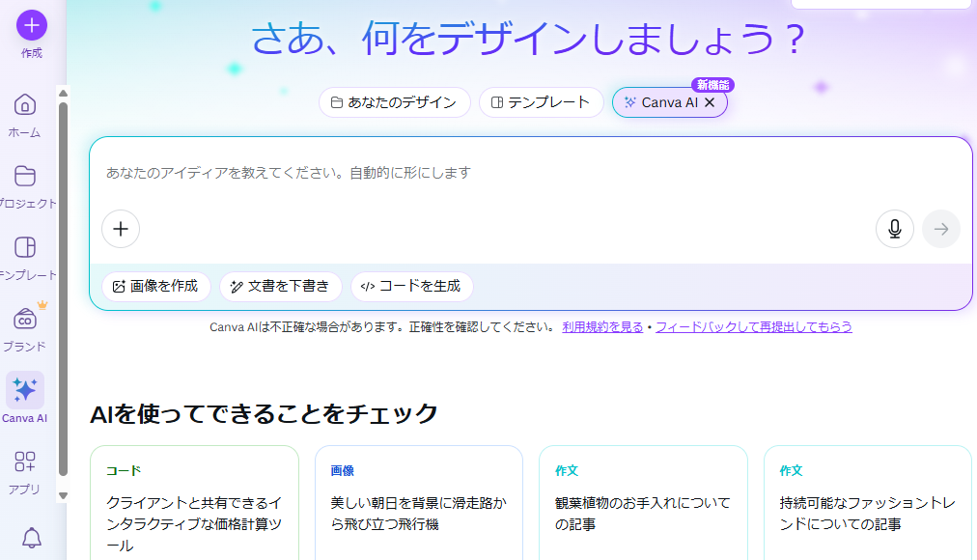Close the Canva AI chip with X
The image size is (977, 560).
coord(710,102)
